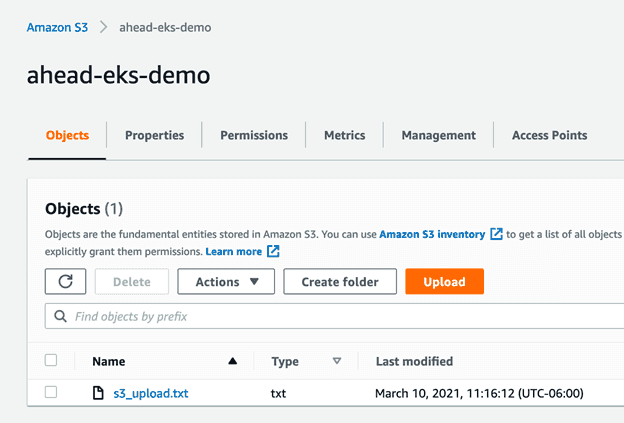This screenshot has width=624, height=423.
Task: Open the Access Points tab
Action: 550,135
